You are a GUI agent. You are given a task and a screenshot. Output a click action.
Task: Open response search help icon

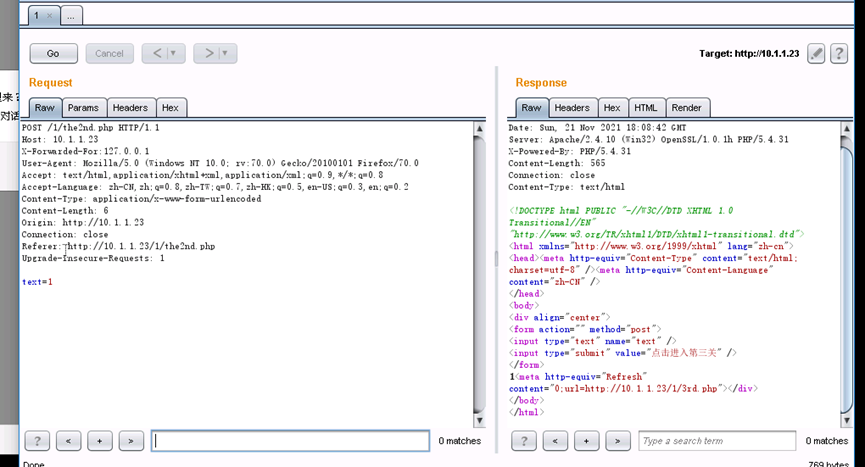point(524,441)
